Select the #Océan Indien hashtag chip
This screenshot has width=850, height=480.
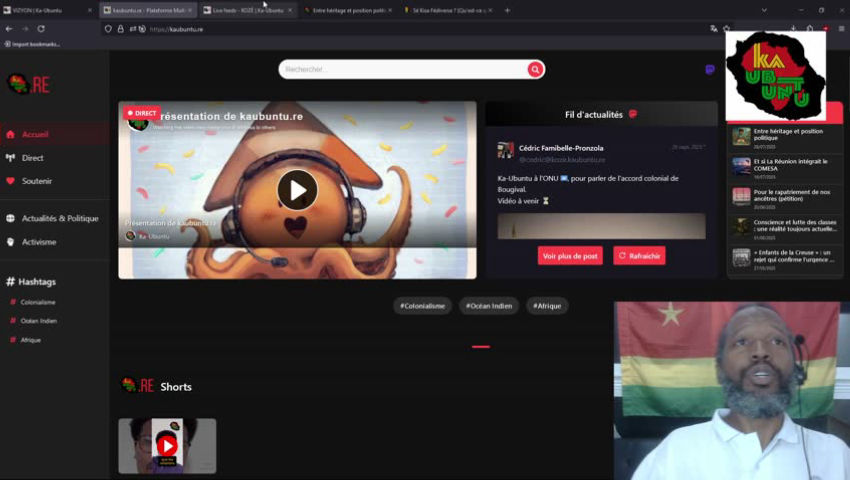click(490, 306)
